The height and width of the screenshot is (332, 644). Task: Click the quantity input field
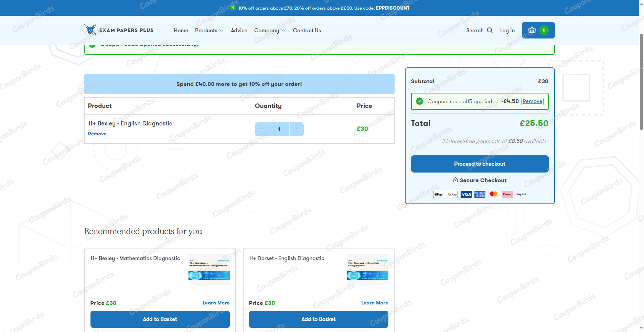pyautogui.click(x=279, y=129)
